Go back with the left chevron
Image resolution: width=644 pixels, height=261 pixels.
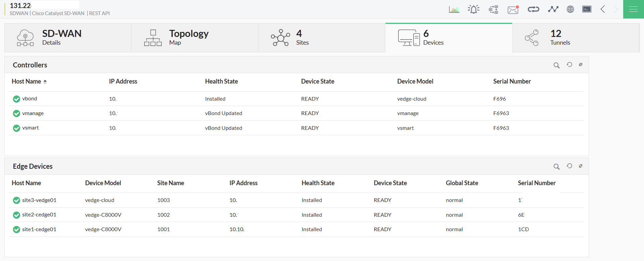(x=603, y=9)
